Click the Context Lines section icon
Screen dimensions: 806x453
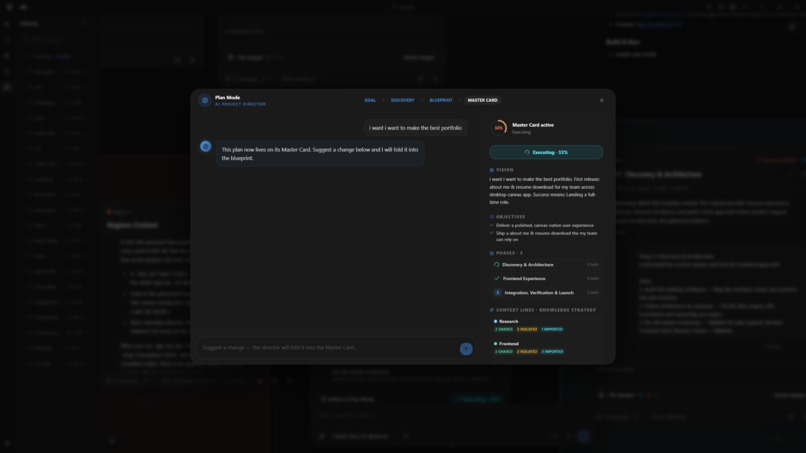point(492,310)
